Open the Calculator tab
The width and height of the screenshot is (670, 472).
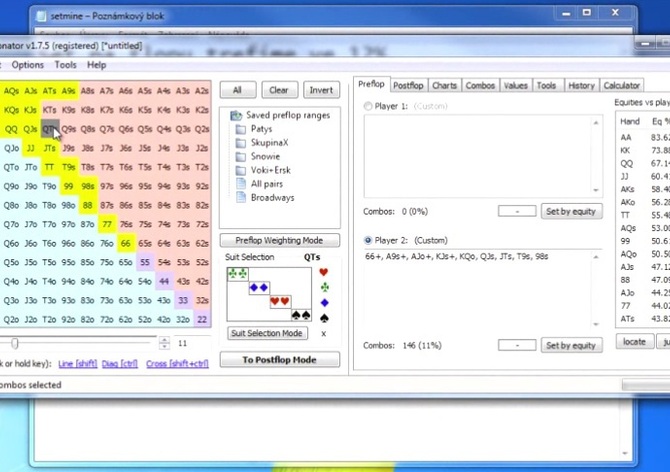[622, 85]
